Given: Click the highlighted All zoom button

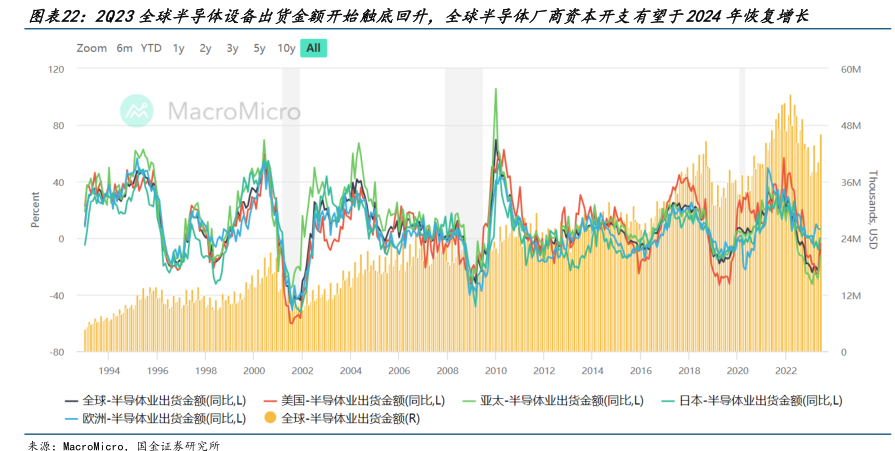Looking at the screenshot, I should (x=314, y=48).
